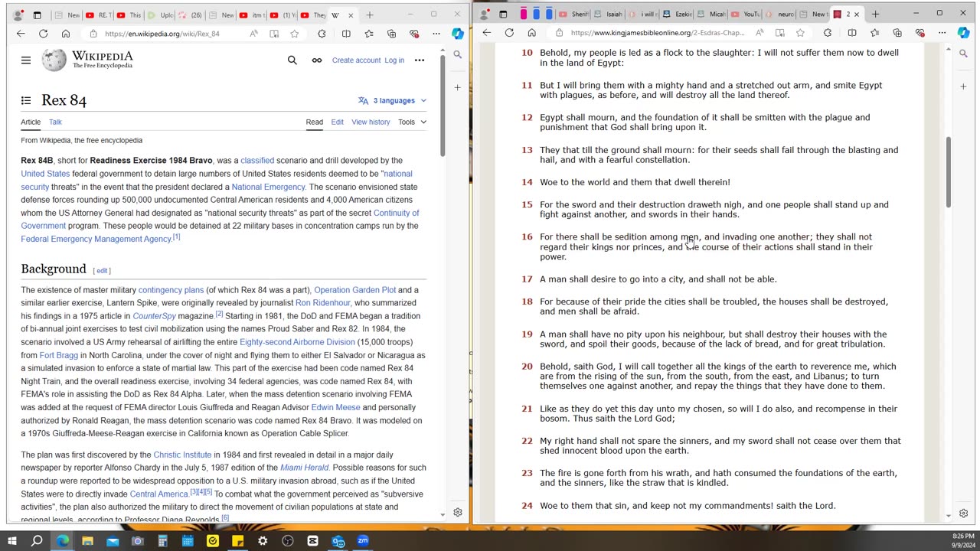The width and height of the screenshot is (980, 551).
Task: Go back in the King James Bible window
Action: coord(487,33)
